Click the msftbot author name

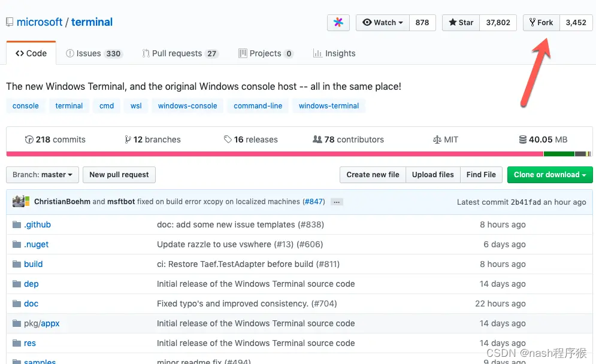(x=121, y=201)
